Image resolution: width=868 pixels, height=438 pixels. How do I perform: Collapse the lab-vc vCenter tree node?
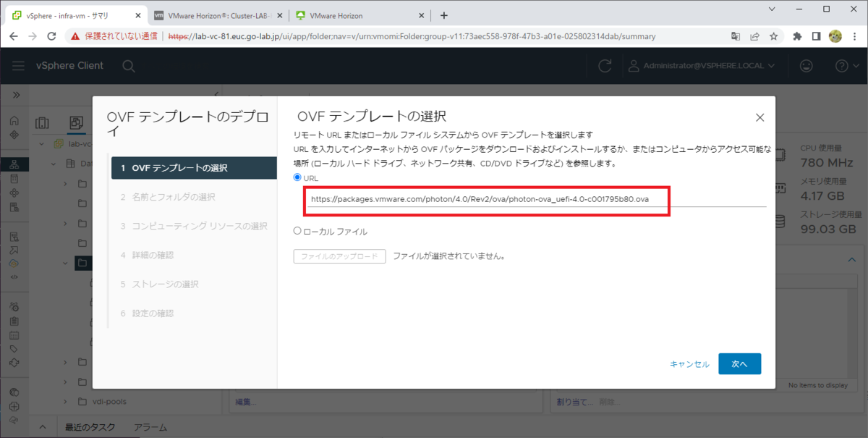(41, 143)
